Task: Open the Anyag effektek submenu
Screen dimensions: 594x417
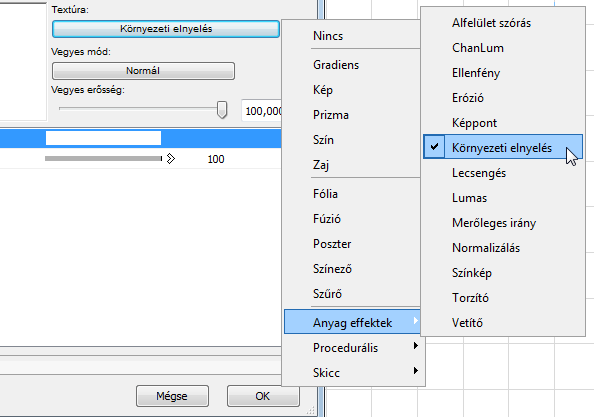Action: [x=352, y=322]
